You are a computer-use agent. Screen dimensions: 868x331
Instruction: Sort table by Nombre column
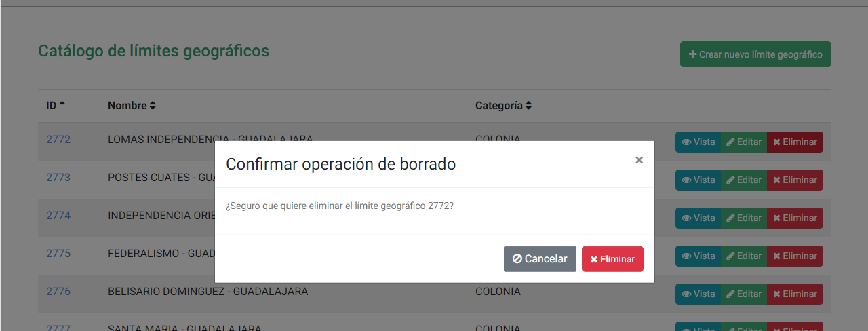(x=132, y=106)
